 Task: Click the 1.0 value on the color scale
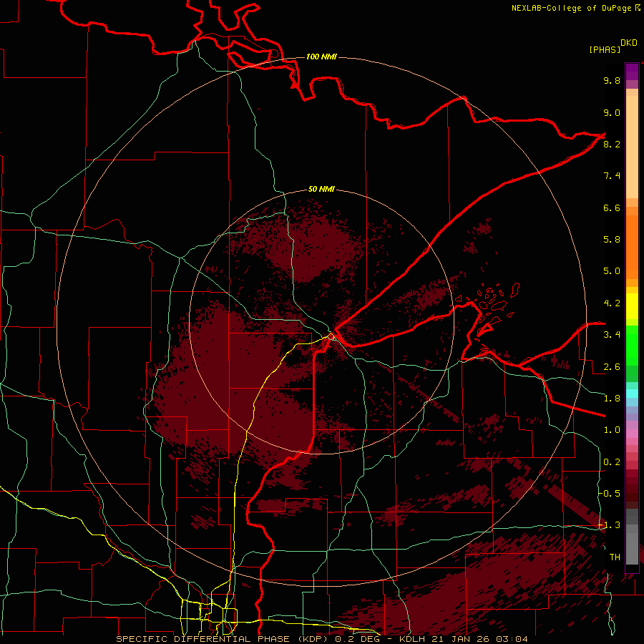[x=612, y=430]
